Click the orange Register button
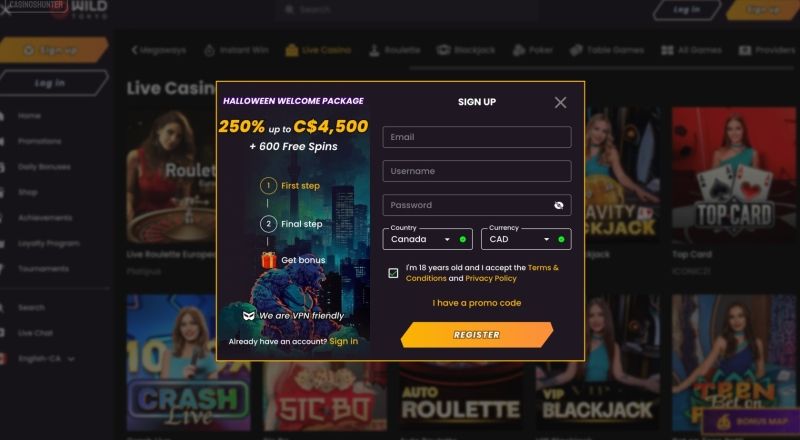This screenshot has height=440, width=800. (477, 335)
